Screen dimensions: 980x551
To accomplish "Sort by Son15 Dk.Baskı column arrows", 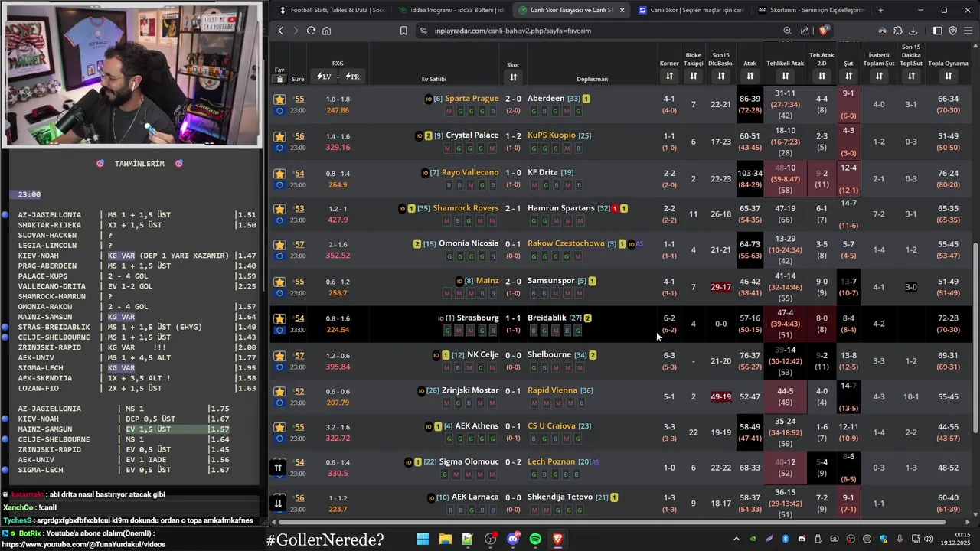I will click(721, 76).
